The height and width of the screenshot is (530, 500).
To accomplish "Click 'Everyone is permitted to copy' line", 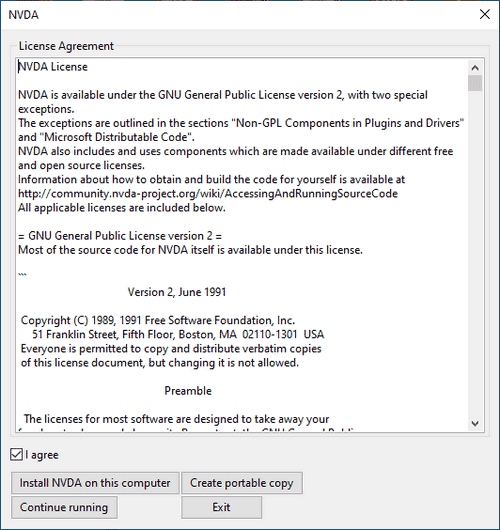I will pos(171,348).
